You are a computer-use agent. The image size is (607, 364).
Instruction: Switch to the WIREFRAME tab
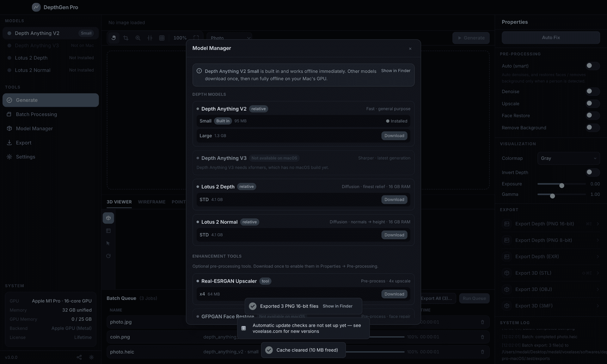151,202
